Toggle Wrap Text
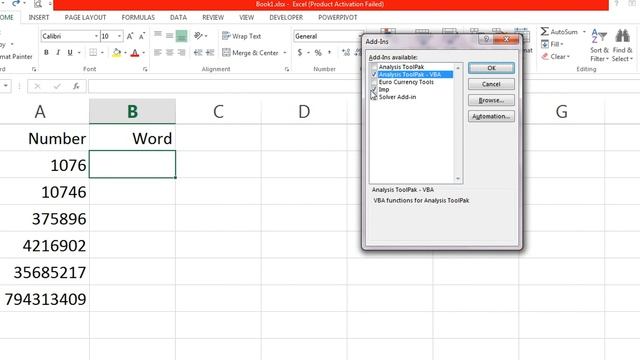Viewport: 640px width, 360px height. [x=242, y=36]
